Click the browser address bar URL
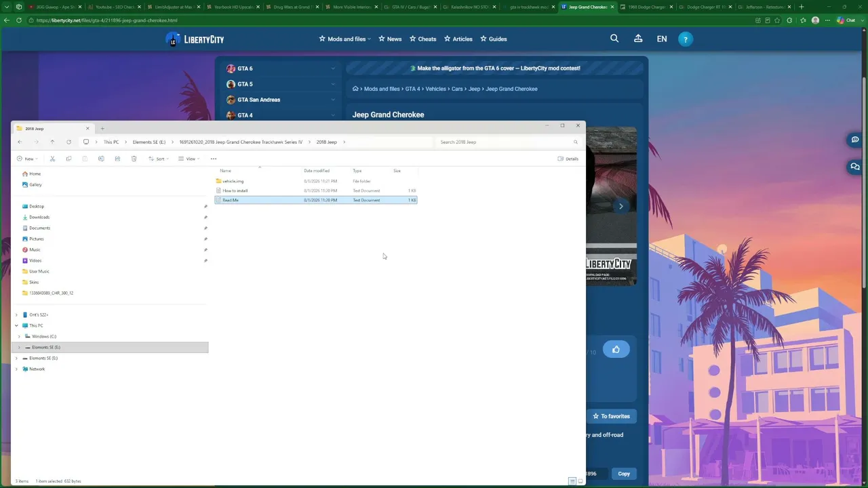Viewport: 868px width, 488px height. point(106,20)
